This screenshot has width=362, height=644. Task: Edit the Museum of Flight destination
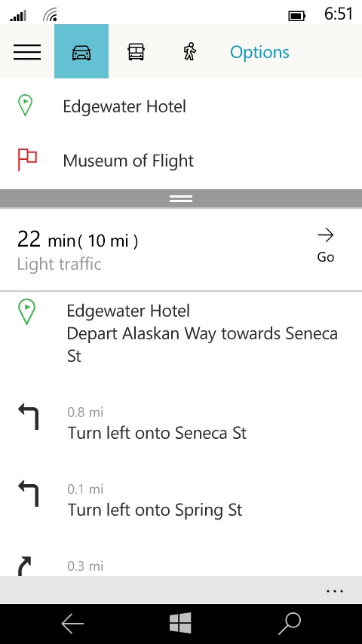tap(181, 161)
